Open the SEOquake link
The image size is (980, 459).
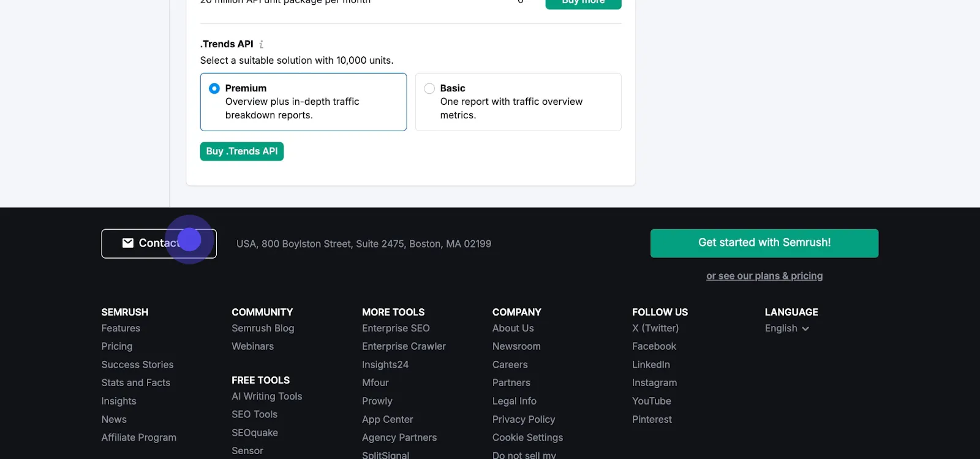click(255, 433)
